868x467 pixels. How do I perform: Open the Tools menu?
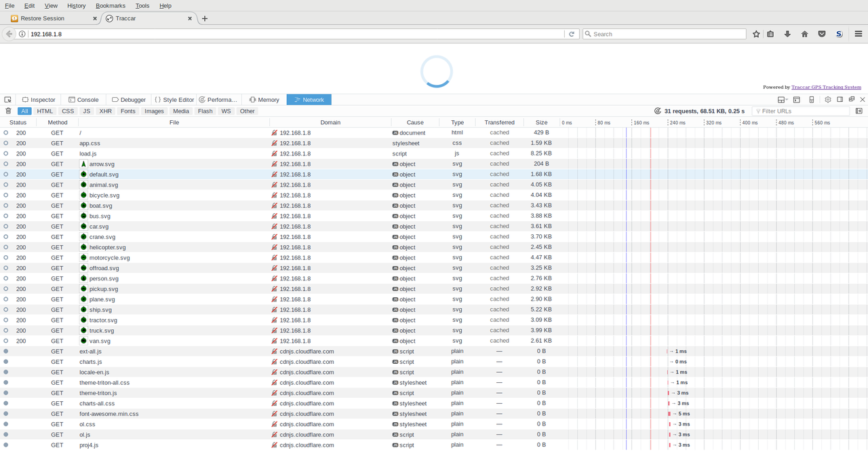click(142, 5)
